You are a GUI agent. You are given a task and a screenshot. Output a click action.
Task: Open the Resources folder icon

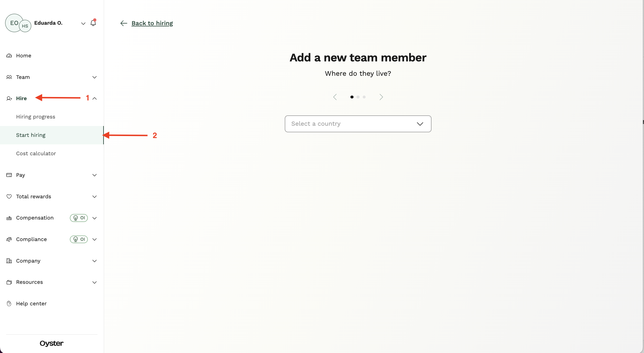pos(9,282)
